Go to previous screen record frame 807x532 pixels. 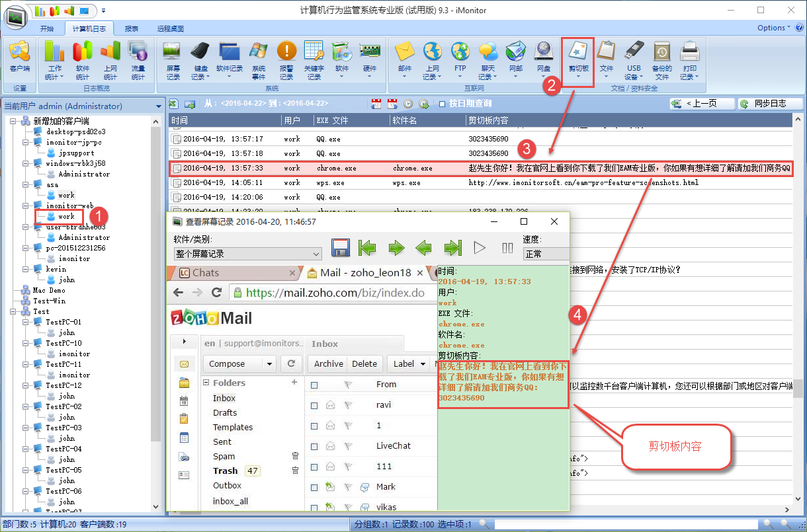click(x=424, y=248)
